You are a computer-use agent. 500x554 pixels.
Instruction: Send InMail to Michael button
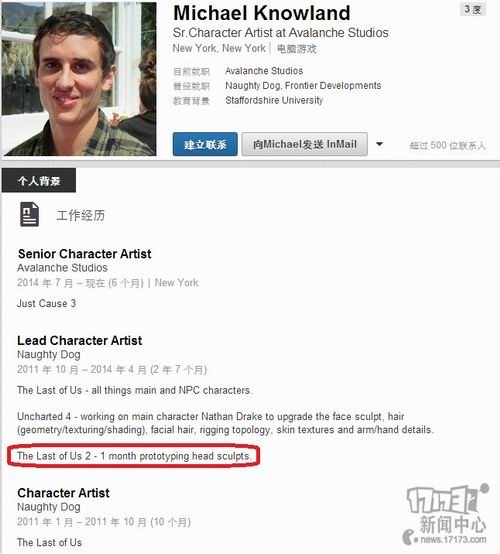pyautogui.click(x=305, y=144)
